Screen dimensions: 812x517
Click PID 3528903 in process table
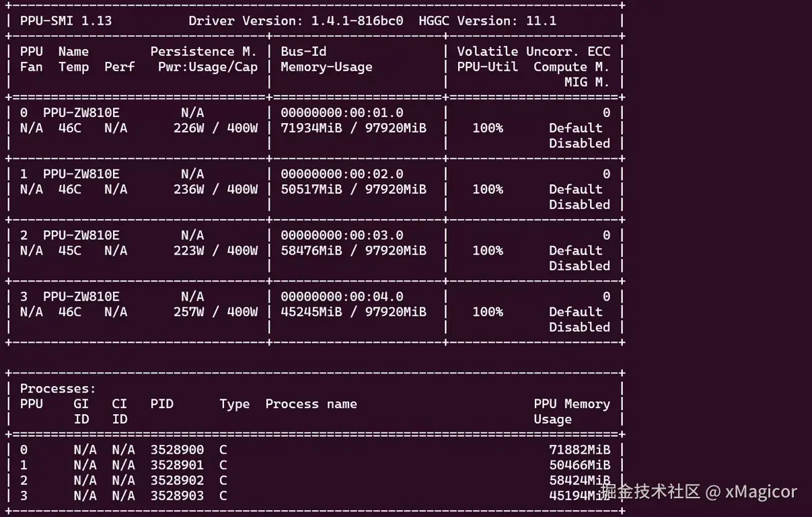click(177, 495)
